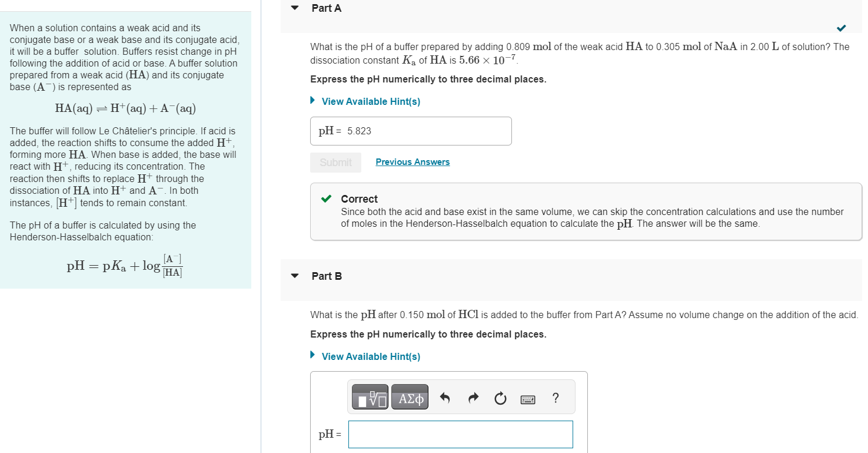Open the ΑΣΦ Greek symbols palette
The image size is (868, 453).
[410, 399]
